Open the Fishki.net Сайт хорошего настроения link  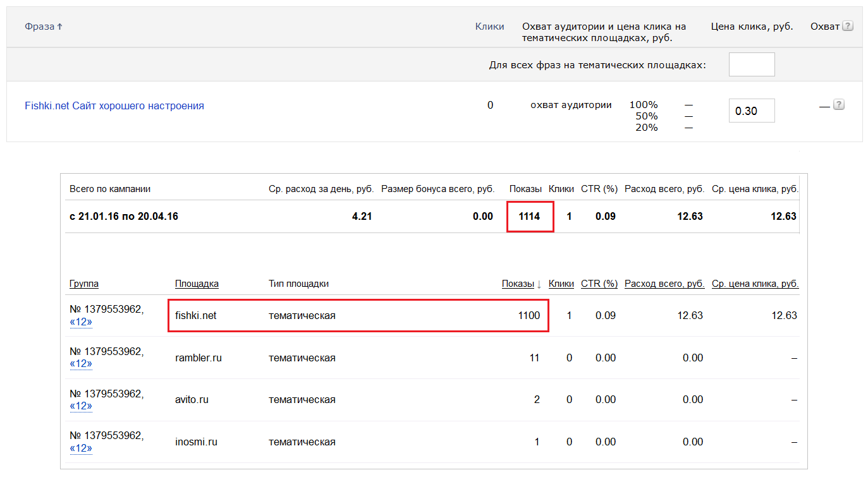[114, 105]
